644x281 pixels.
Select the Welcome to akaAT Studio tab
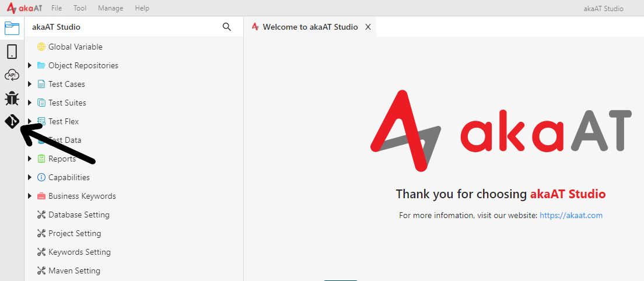[x=310, y=27]
